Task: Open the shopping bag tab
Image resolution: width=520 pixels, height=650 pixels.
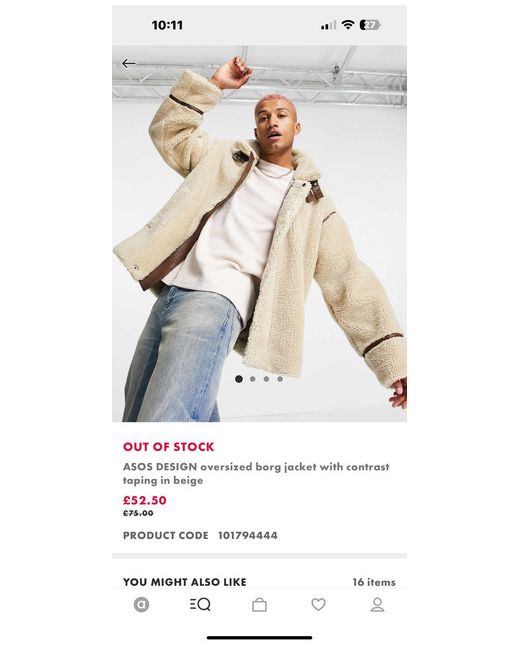Action: coord(260,605)
